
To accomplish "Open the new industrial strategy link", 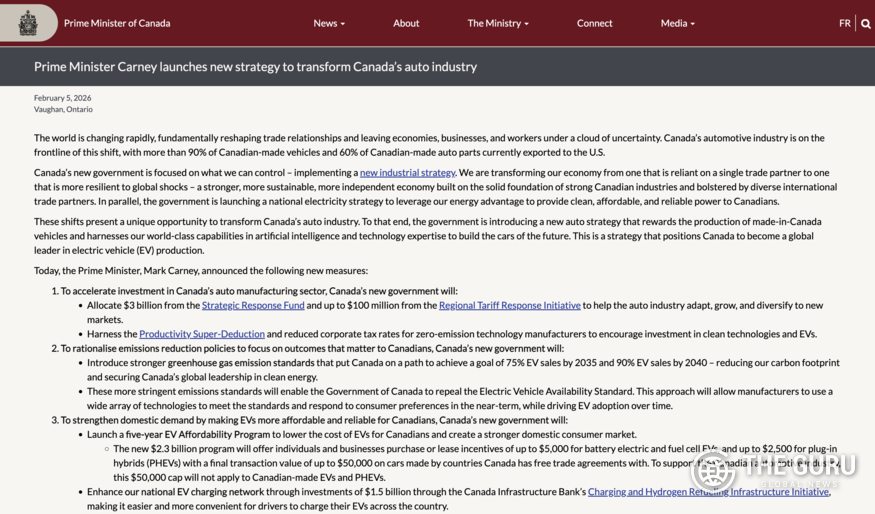I will pos(407,173).
